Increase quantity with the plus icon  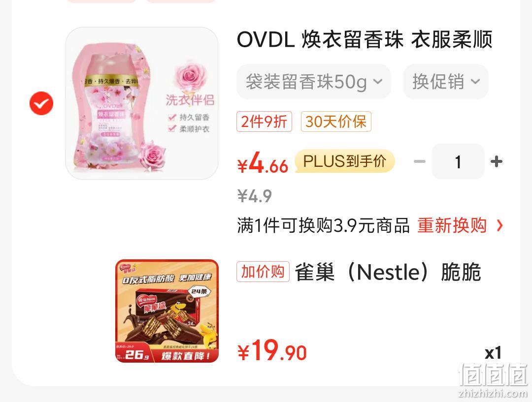[x=497, y=161]
